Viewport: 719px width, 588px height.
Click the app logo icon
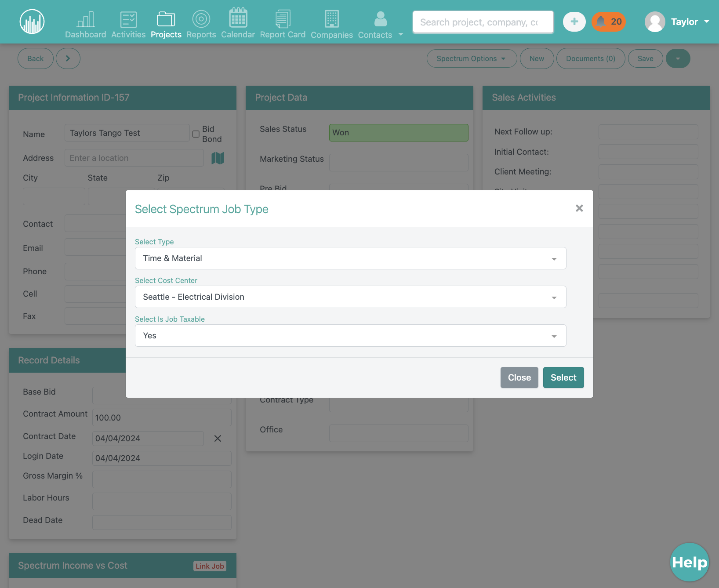pos(32,22)
